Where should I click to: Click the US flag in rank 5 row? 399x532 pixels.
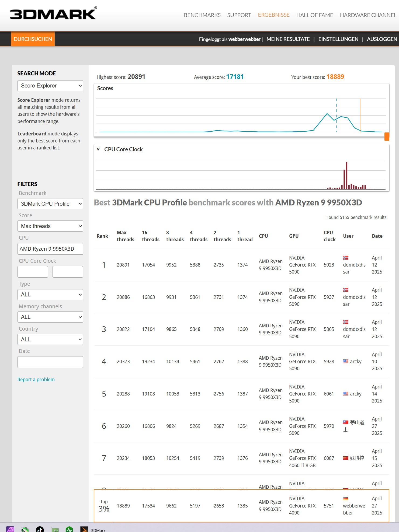pos(346,394)
